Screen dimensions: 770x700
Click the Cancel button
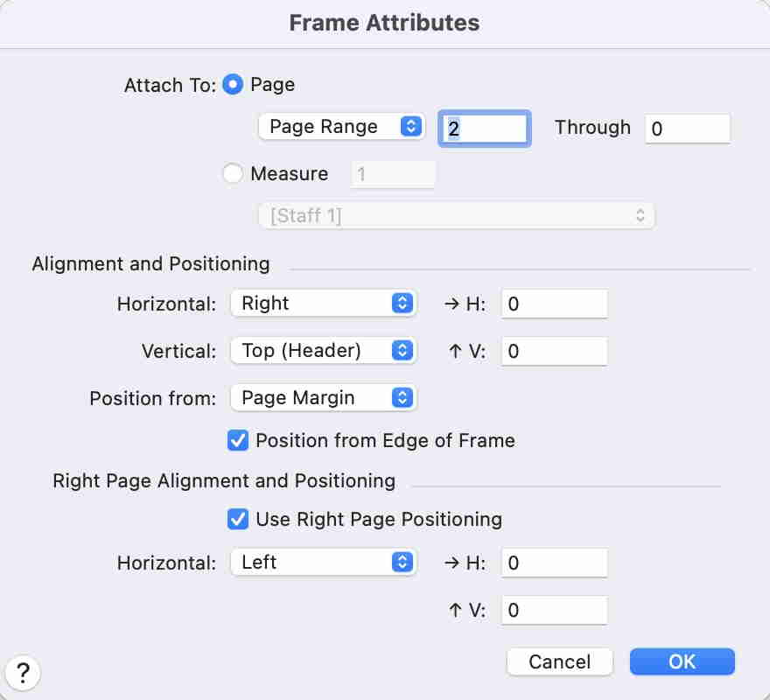560,661
